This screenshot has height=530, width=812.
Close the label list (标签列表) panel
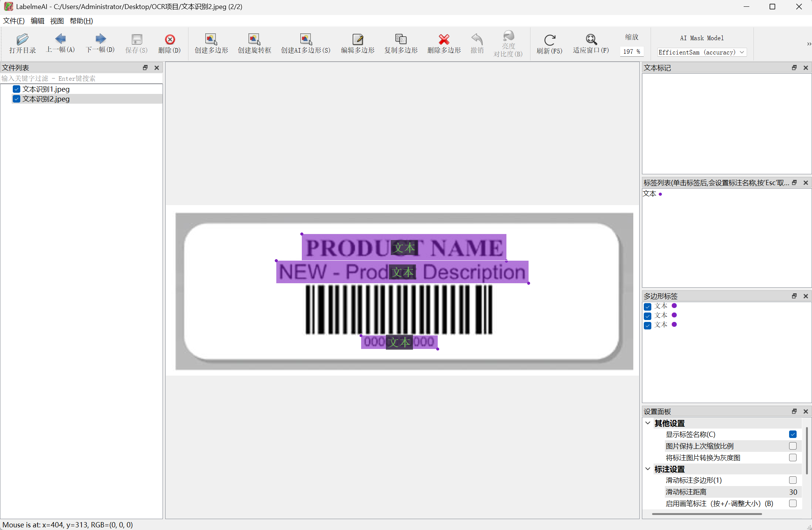(806, 183)
